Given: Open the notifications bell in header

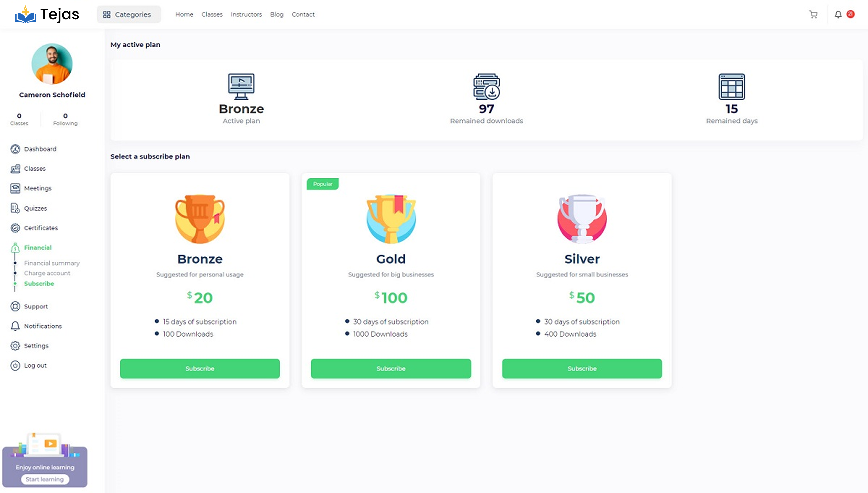Looking at the screenshot, I should (x=838, y=14).
